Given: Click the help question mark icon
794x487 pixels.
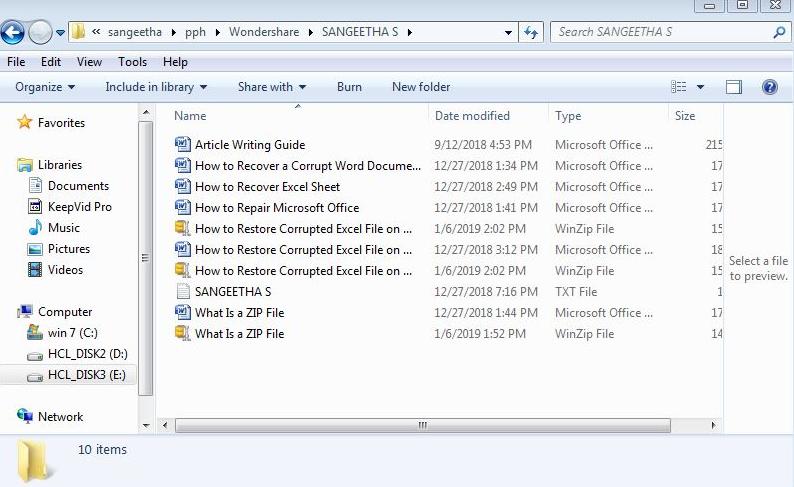Looking at the screenshot, I should (770, 87).
